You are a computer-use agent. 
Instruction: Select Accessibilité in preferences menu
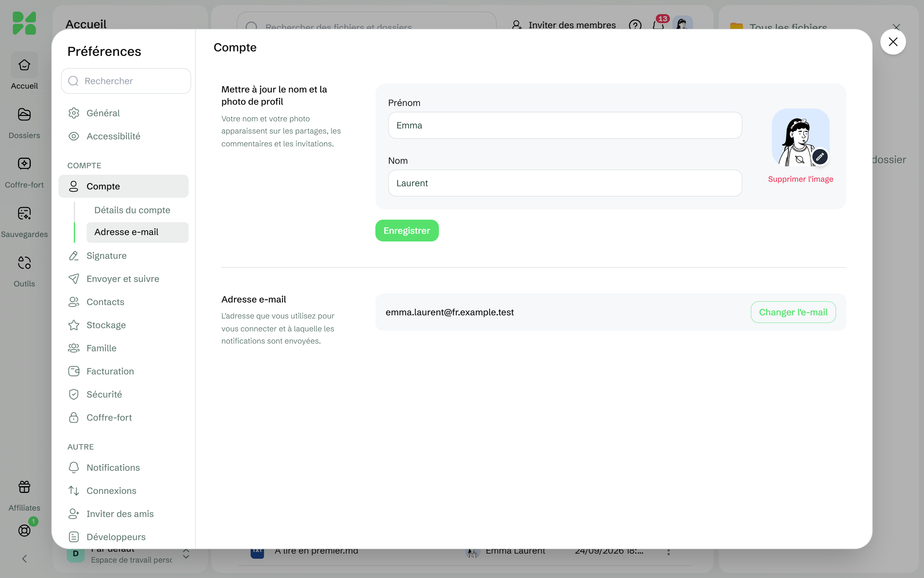123,136
